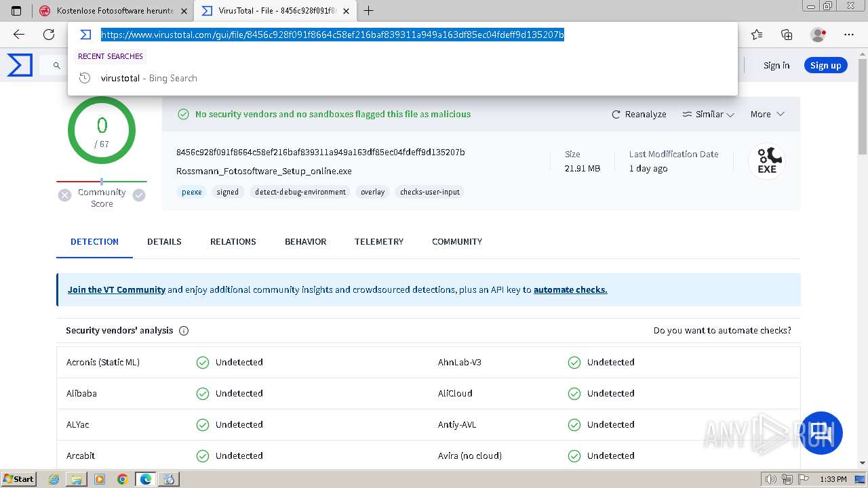868x488 pixels.
Task: Click the green check icon in the no-detections banner
Action: point(183,115)
